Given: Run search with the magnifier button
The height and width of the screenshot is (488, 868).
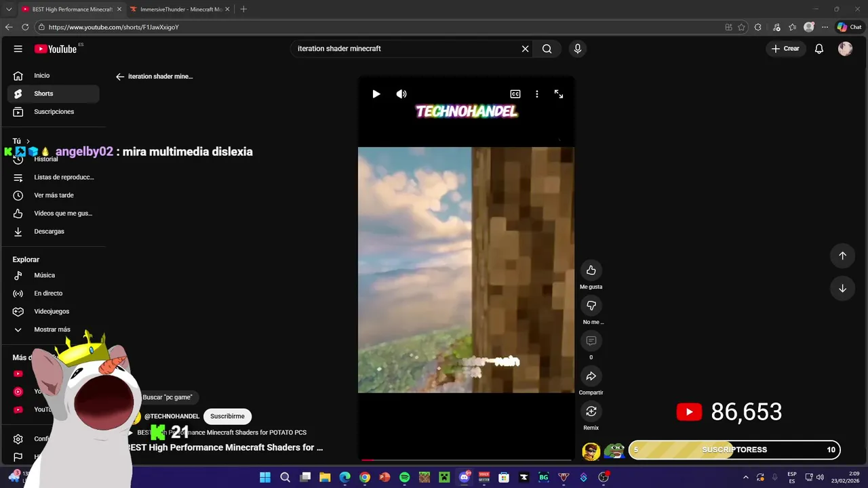Looking at the screenshot, I should pyautogui.click(x=547, y=49).
